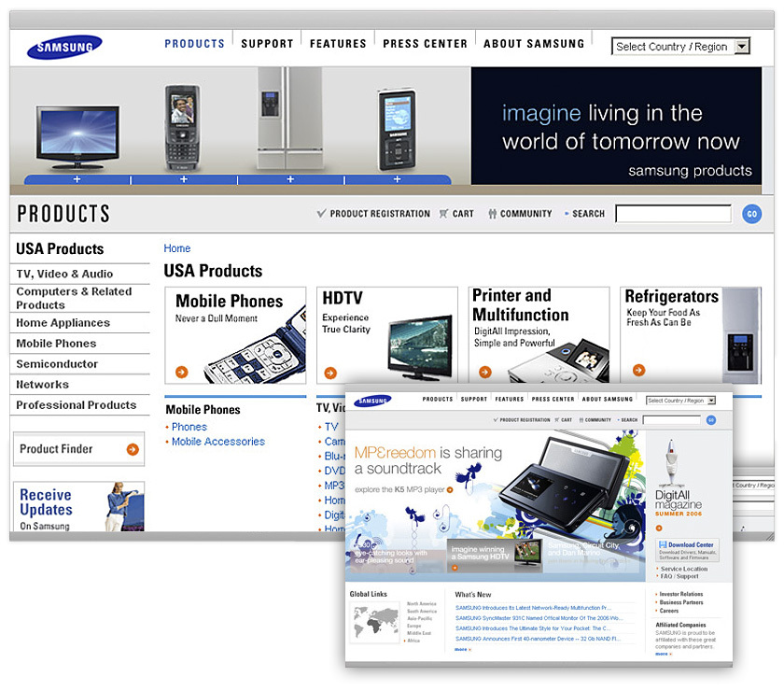
Task: Select the Product Registration checkmark icon
Action: [x=322, y=214]
